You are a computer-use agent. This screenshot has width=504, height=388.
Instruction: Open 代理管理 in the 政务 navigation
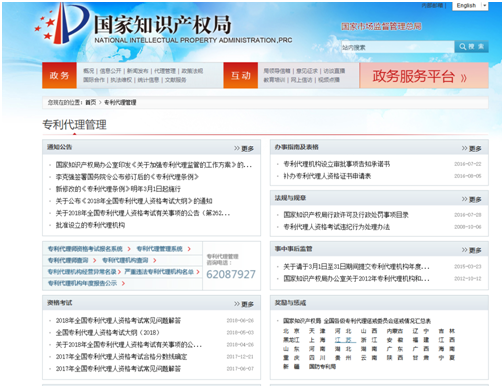coord(165,71)
